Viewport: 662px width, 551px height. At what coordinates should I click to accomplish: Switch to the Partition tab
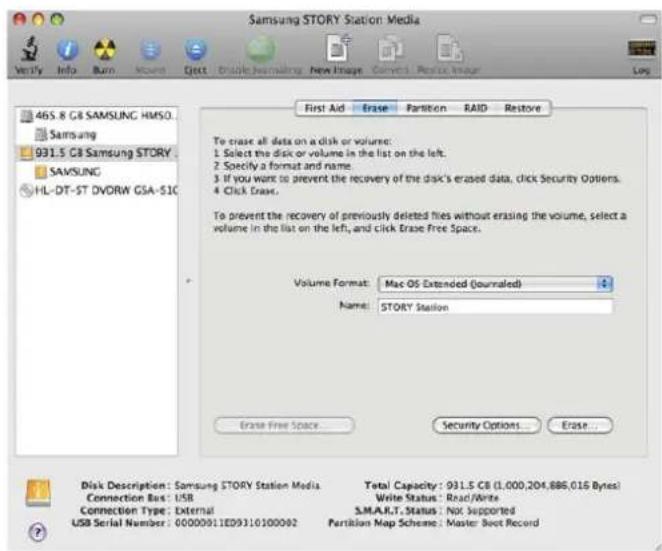click(x=426, y=109)
